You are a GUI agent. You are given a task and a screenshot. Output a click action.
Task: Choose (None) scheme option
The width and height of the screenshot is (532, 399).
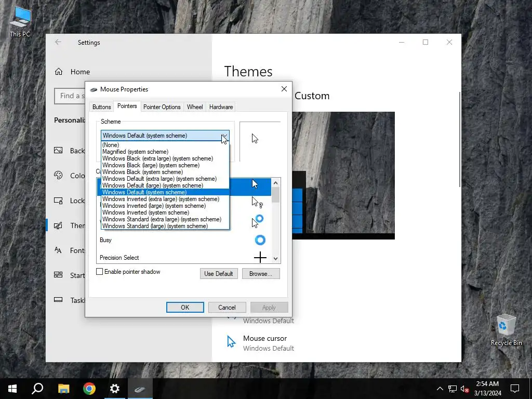pyautogui.click(x=165, y=145)
